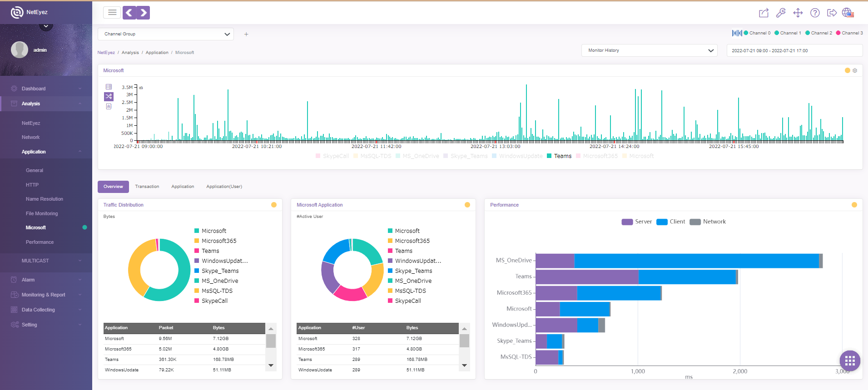Click the Channel 3 pink indicator

[x=838, y=33]
